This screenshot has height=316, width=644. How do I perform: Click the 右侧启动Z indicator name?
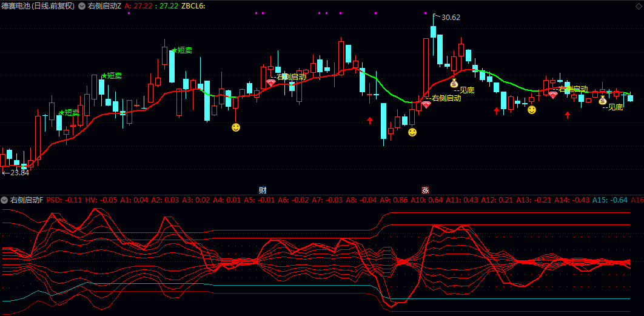(105, 6)
